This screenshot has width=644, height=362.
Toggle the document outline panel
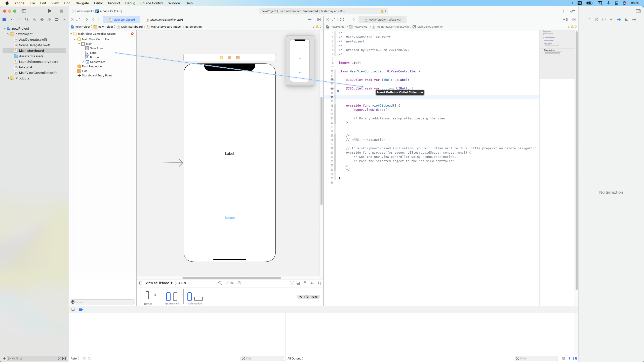click(141, 283)
